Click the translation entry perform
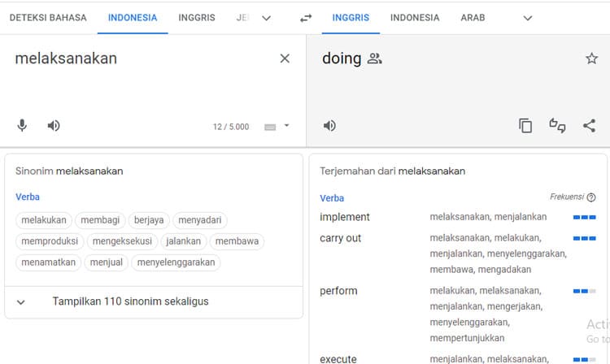This screenshot has width=610, height=364. pos(338,291)
